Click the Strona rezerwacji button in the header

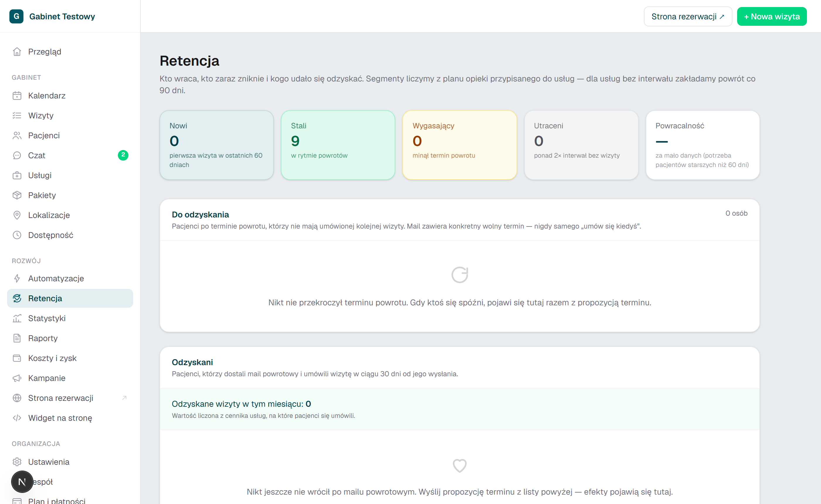click(688, 16)
